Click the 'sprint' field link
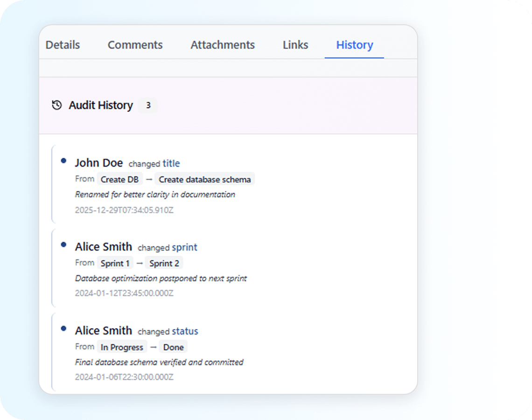Image resolution: width=532 pixels, height=420 pixels. [x=184, y=247]
